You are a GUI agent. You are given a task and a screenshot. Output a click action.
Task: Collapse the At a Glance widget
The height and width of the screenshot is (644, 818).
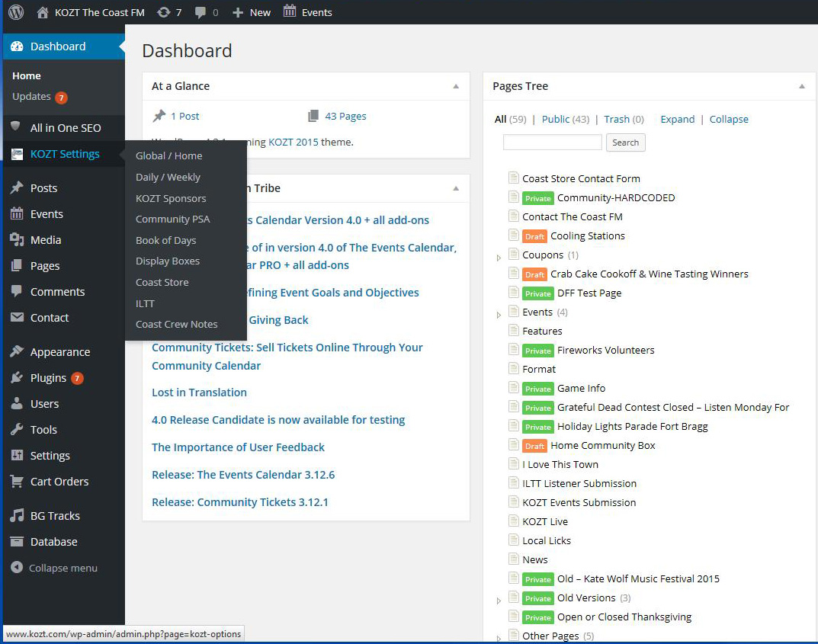coord(456,86)
